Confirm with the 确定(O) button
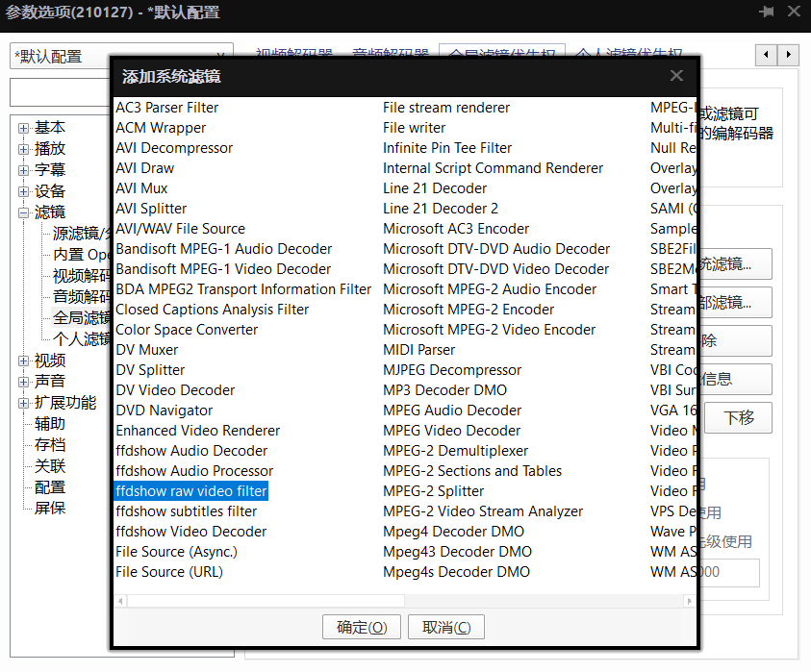 (x=362, y=628)
